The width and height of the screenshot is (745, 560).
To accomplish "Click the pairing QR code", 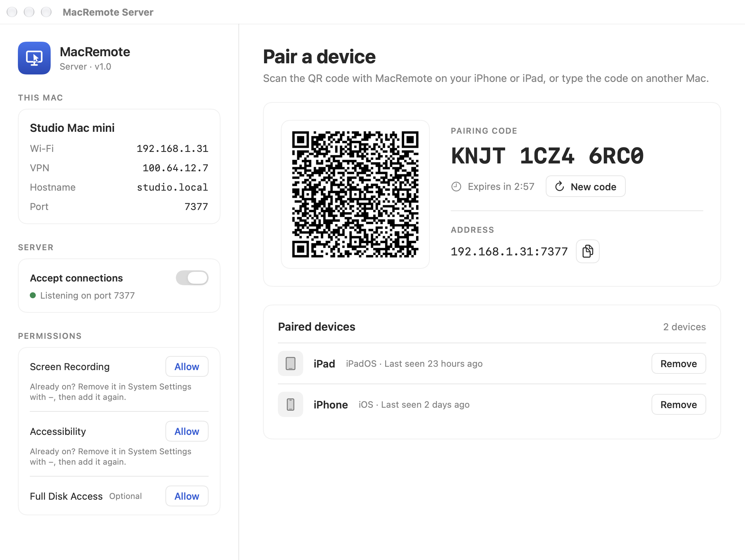I will coord(355,194).
